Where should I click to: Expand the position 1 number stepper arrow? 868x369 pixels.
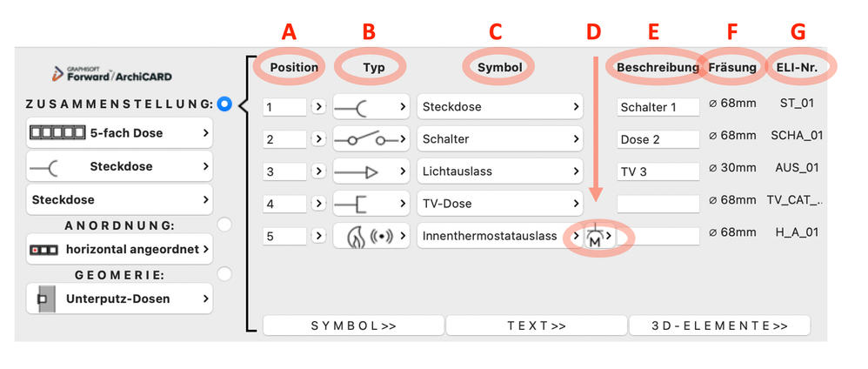(318, 107)
